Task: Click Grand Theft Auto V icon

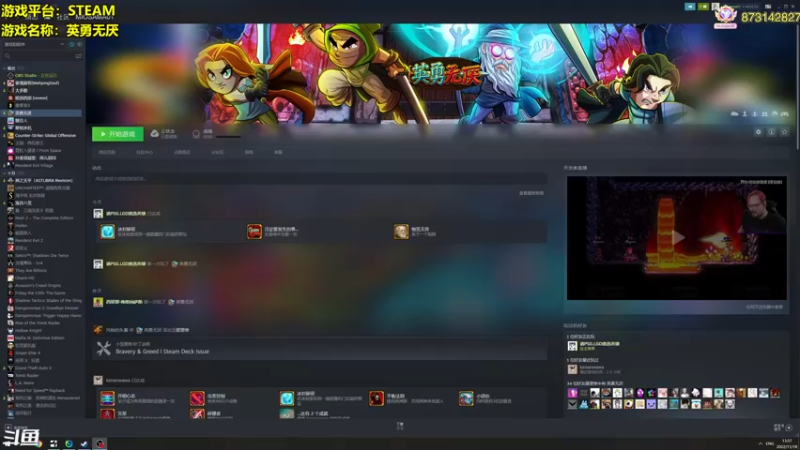Action: (10, 368)
